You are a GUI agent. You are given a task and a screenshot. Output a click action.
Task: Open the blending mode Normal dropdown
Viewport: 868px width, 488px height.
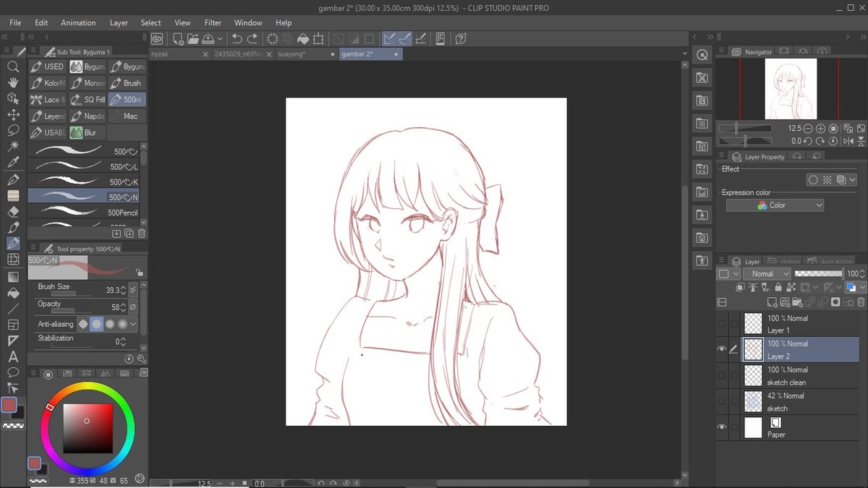[765, 274]
